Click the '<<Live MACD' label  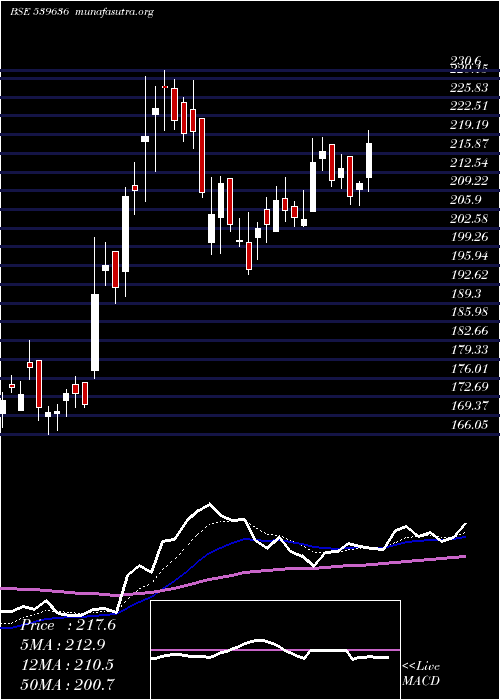421,674
